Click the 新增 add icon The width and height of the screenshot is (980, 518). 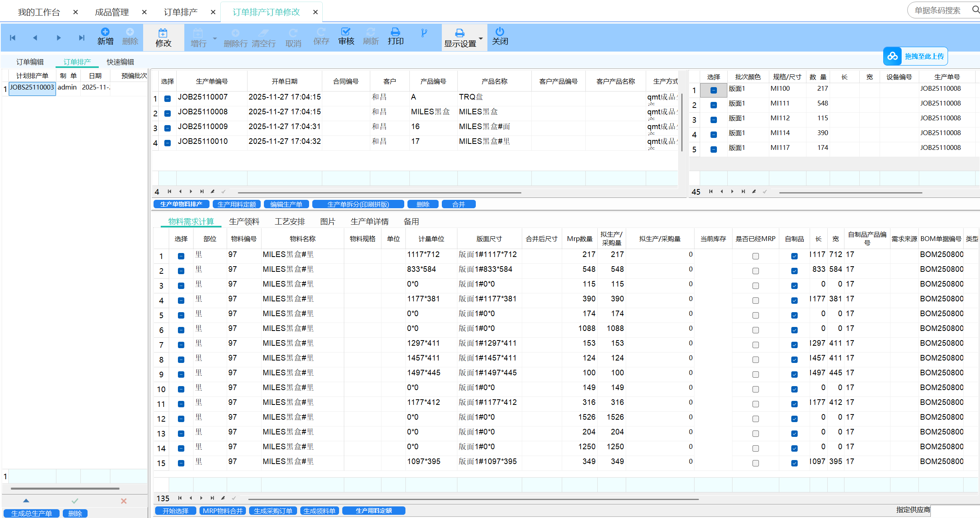105,32
